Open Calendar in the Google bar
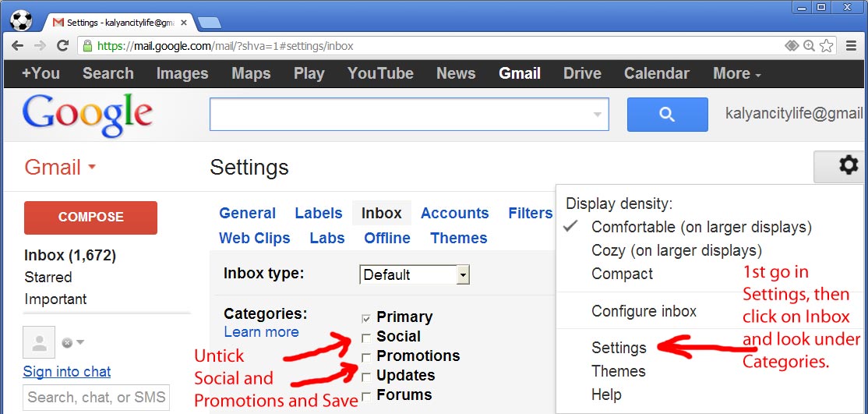The width and height of the screenshot is (868, 414). pos(657,73)
